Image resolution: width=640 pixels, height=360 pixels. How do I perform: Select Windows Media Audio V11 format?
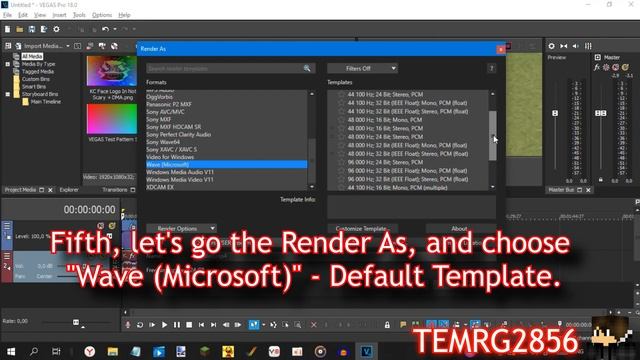click(x=180, y=172)
